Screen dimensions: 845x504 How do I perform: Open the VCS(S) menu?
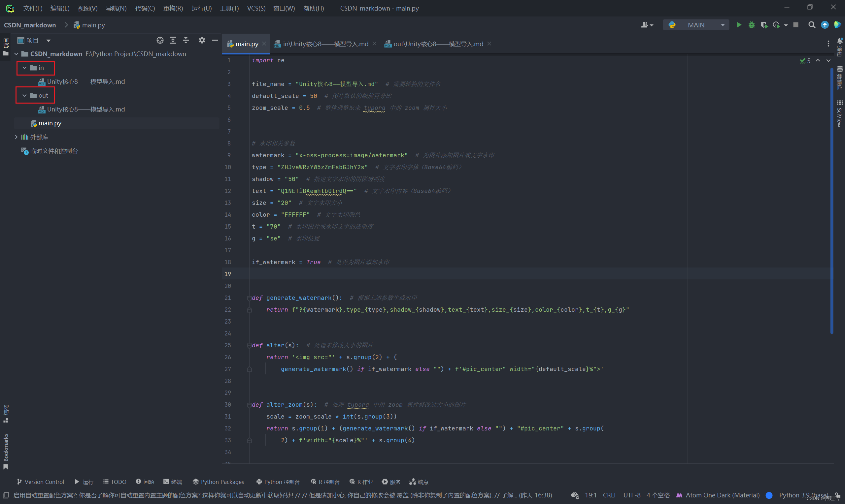pos(256,8)
